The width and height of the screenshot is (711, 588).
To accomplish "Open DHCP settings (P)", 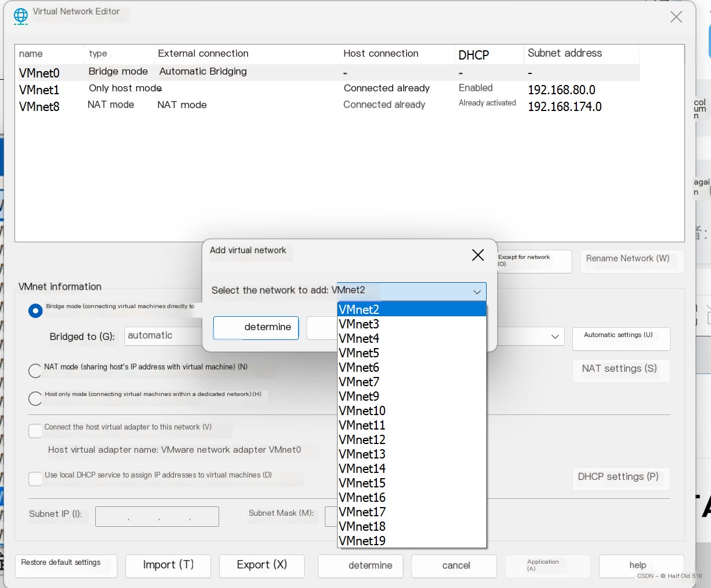I will [x=621, y=479].
